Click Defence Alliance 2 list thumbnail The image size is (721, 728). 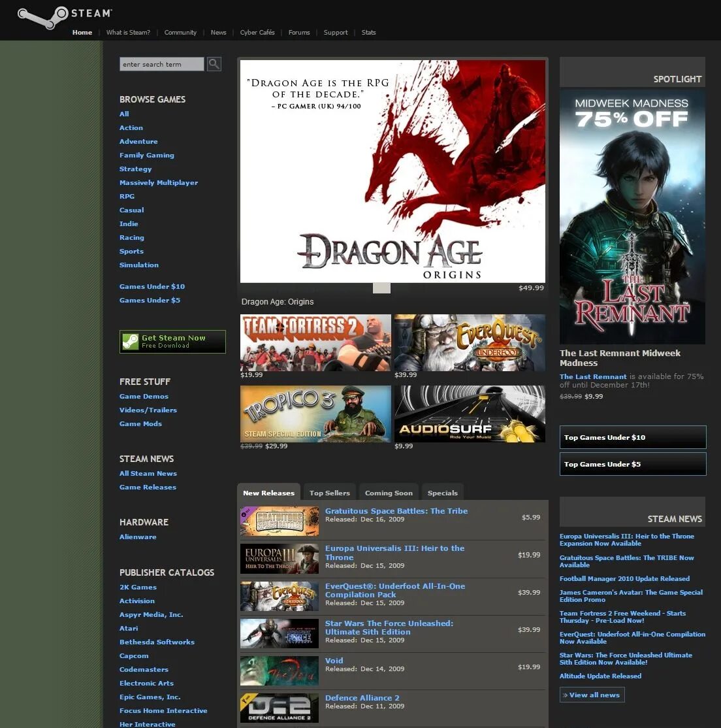coord(280,708)
